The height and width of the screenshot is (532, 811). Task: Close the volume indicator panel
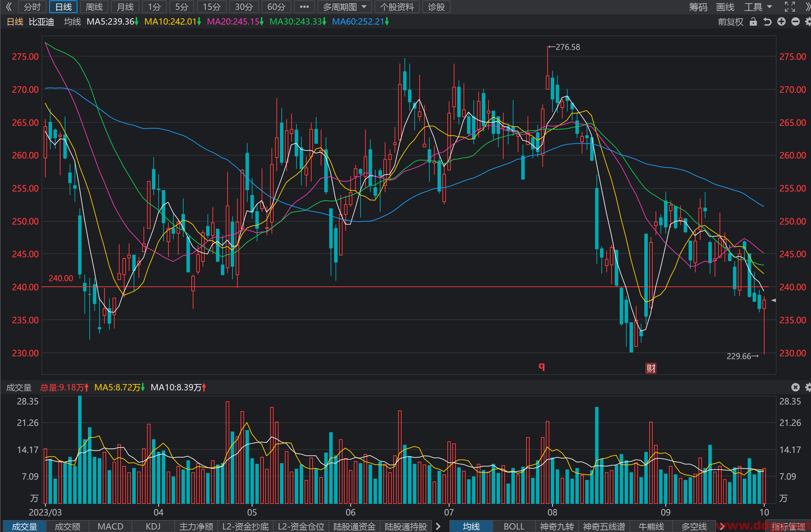[795, 387]
